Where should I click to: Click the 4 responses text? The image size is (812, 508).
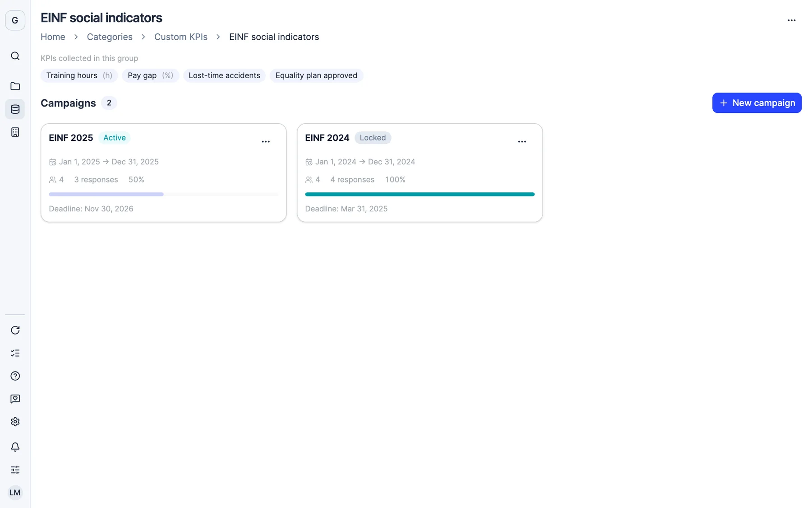[352, 180]
